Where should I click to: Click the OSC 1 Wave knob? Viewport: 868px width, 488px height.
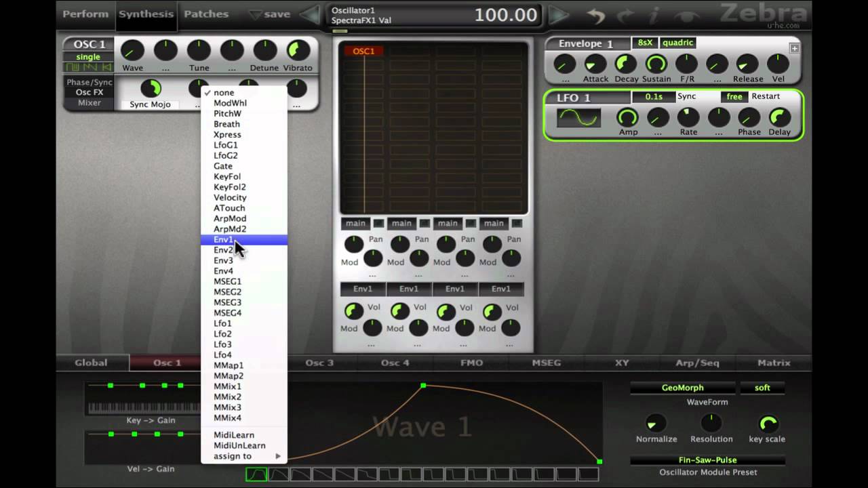coord(132,51)
